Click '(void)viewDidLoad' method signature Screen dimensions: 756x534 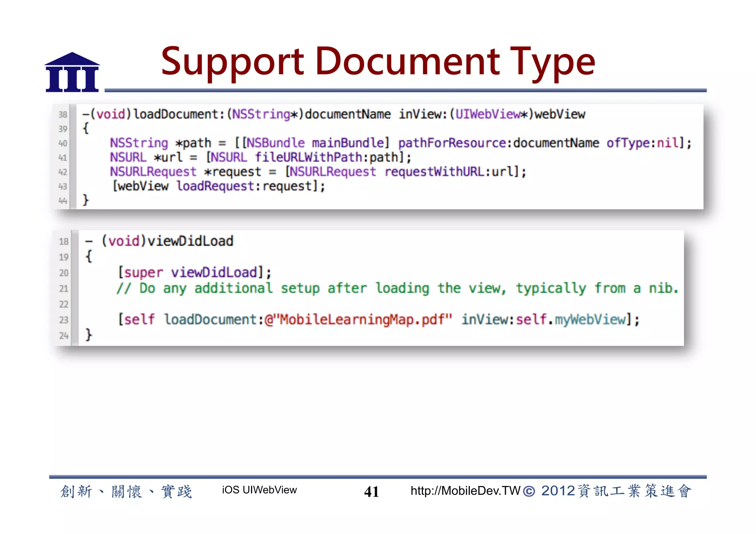[x=168, y=241]
